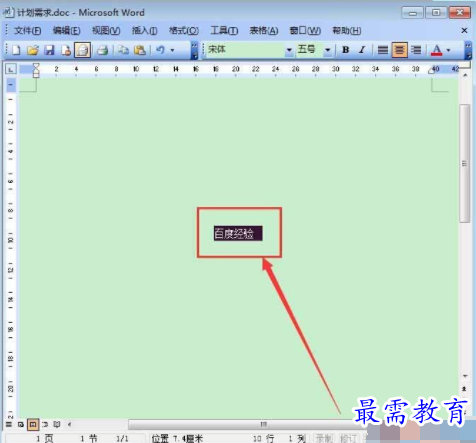476x443 pixels.
Task: Click the Open folder icon
Action: coord(33,50)
